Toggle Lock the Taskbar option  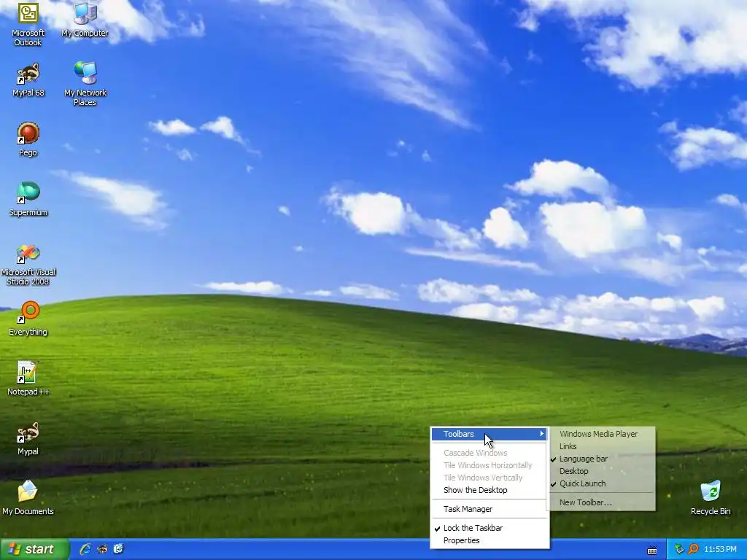pyautogui.click(x=489, y=528)
